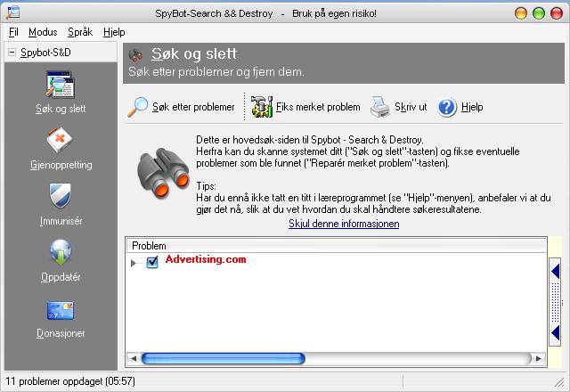Viewport: 570px width, 392px height.
Task: Open the Hjelp menu in menu bar
Action: point(114,32)
